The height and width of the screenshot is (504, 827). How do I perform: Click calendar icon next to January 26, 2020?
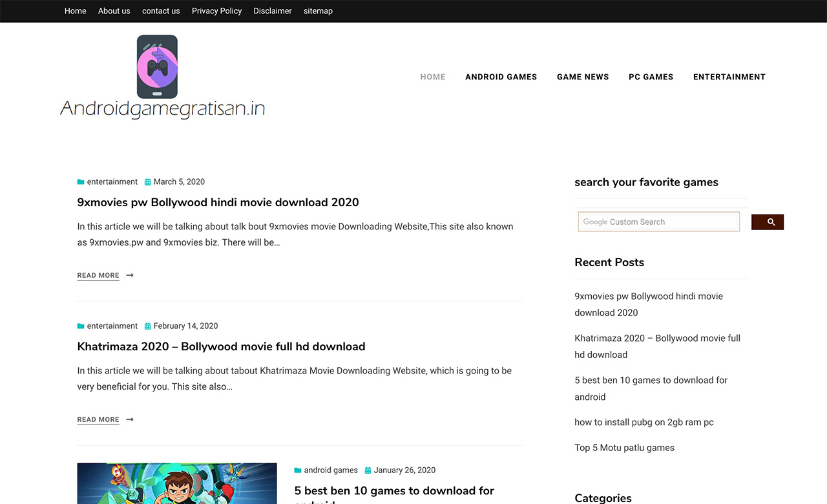pos(368,470)
